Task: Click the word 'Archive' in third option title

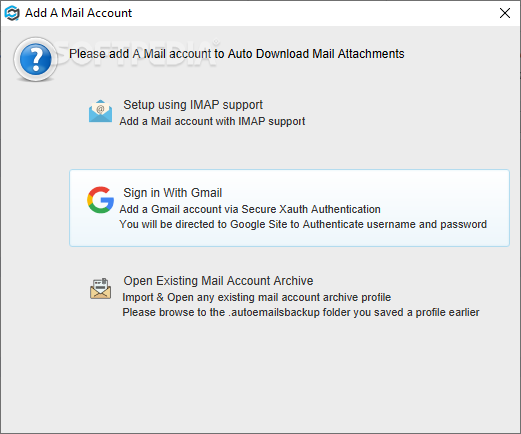Action: click(x=293, y=281)
